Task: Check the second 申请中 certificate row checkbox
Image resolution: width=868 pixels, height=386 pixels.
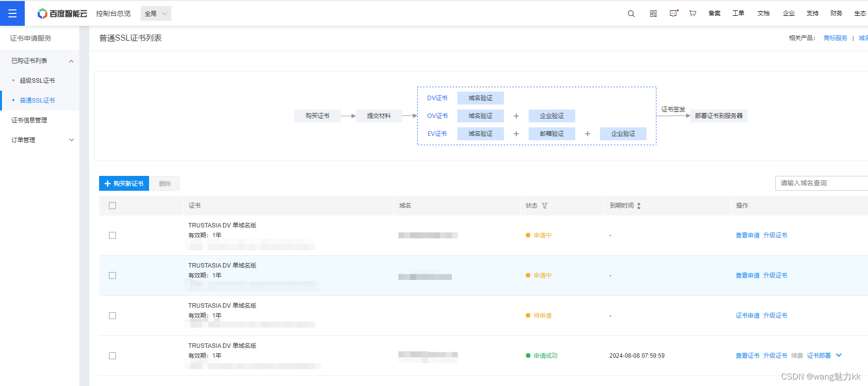Action: [x=112, y=276]
